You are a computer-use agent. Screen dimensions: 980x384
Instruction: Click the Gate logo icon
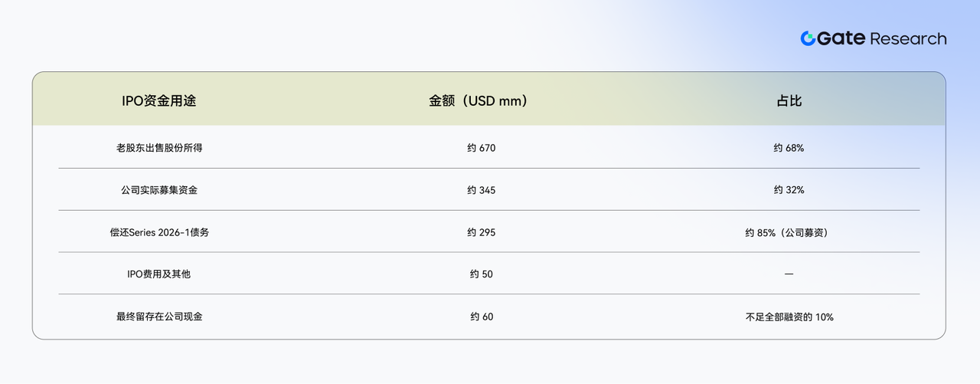808,38
